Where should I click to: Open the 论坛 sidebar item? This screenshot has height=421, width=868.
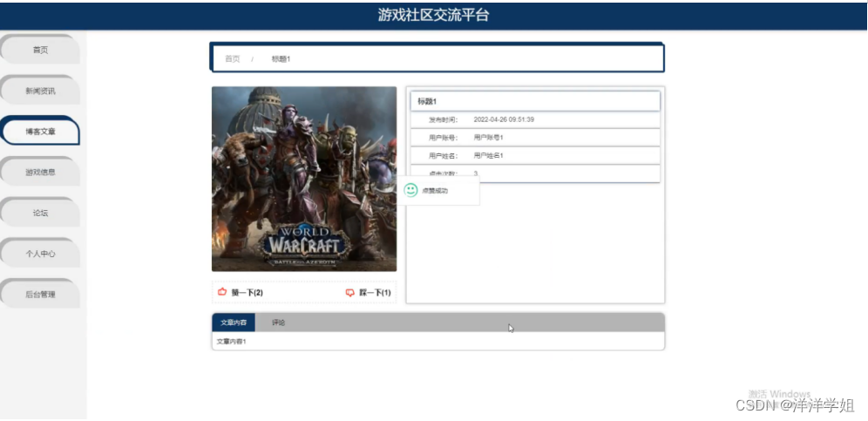[x=40, y=213]
